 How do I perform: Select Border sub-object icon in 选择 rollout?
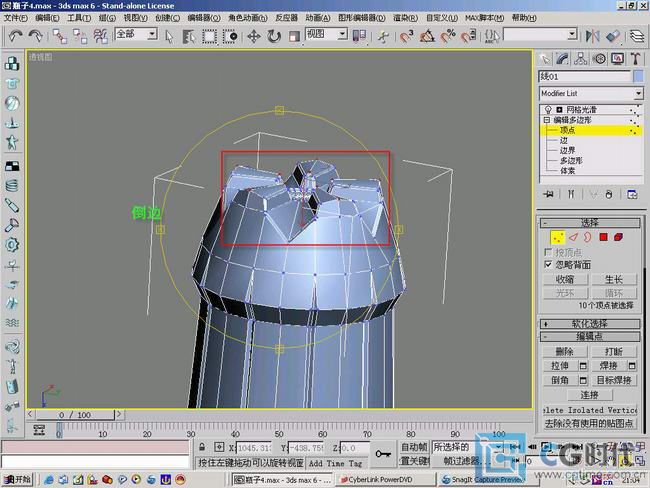click(587, 237)
